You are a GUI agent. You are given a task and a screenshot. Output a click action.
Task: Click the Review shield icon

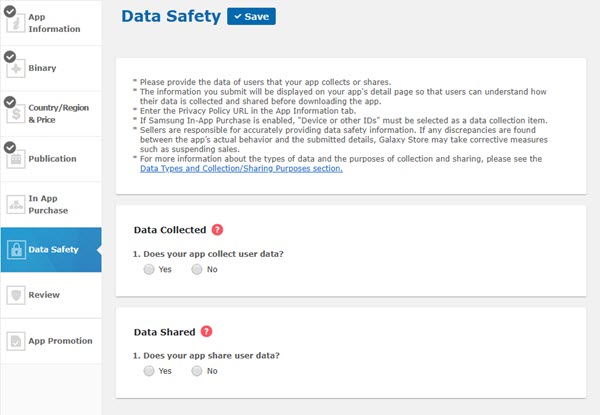[x=16, y=295]
